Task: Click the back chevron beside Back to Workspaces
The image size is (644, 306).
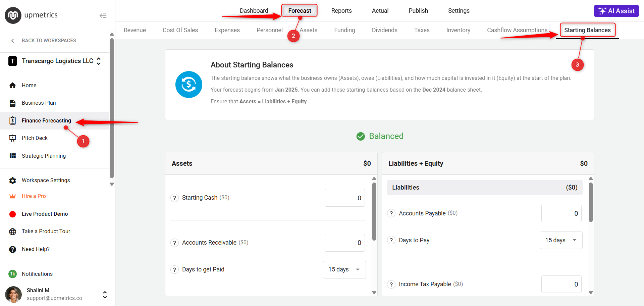Action: point(13,41)
